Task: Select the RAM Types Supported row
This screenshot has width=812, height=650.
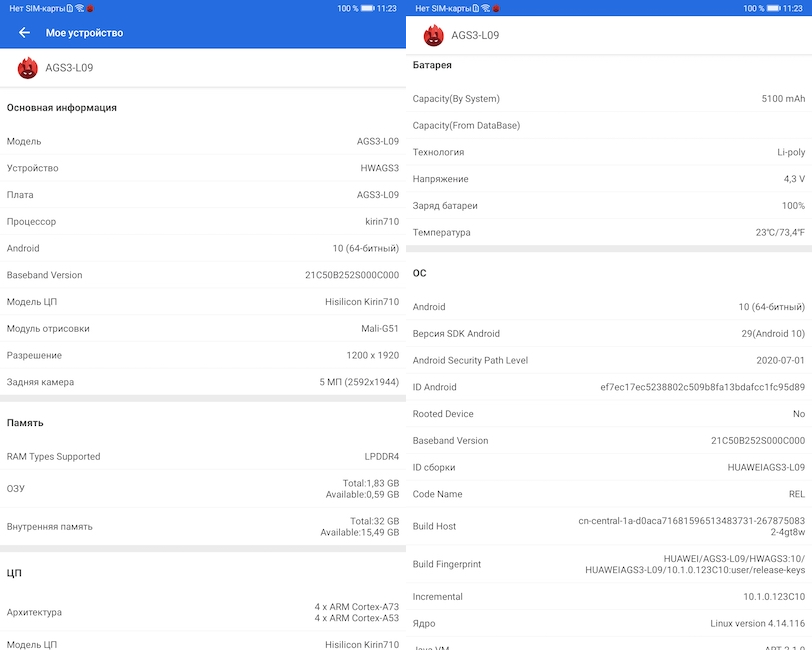Action: tap(203, 456)
